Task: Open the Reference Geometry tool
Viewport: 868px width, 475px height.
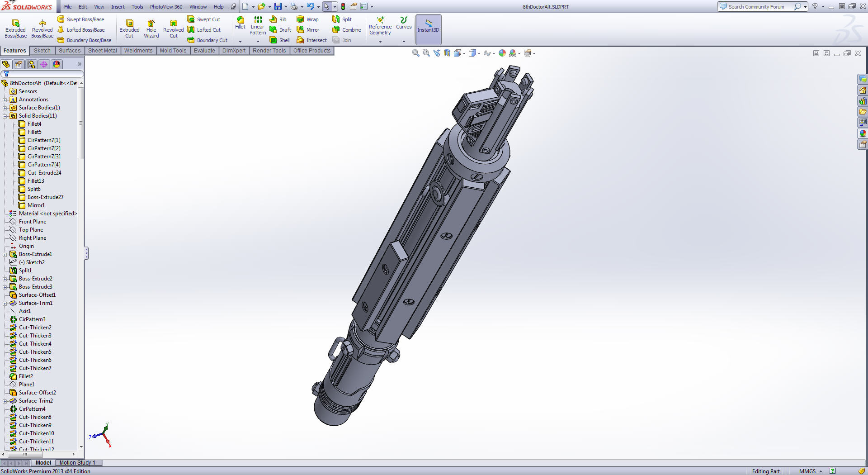Action: 380,26
